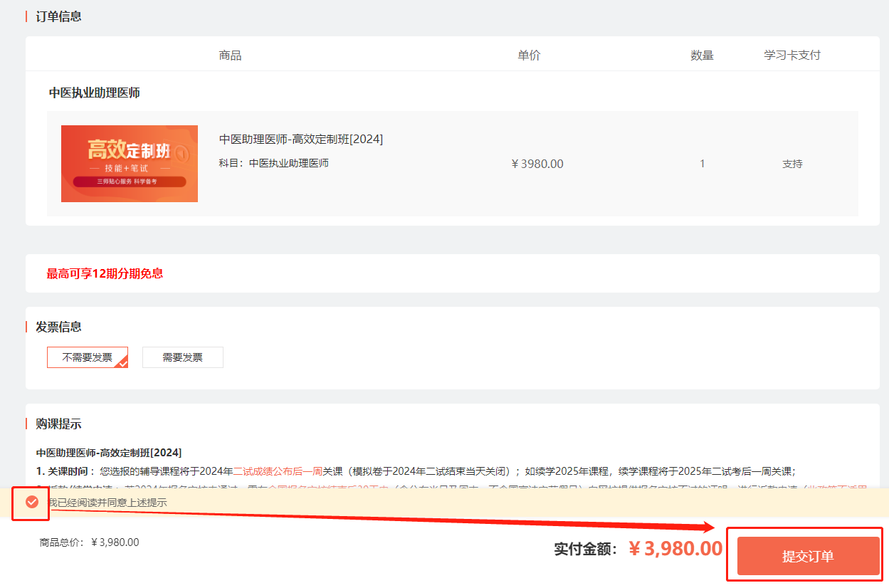Click the 单价 column header
Image resolution: width=889 pixels, height=588 pixels.
(528, 55)
